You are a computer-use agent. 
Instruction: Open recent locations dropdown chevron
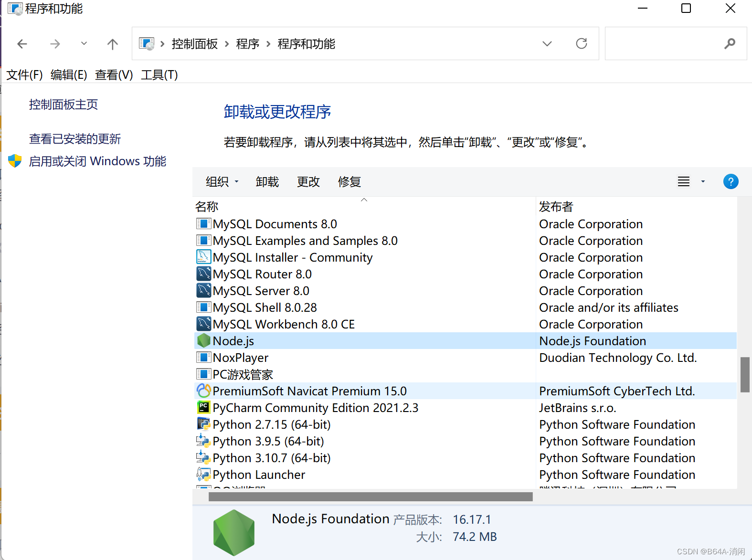pyautogui.click(x=84, y=43)
